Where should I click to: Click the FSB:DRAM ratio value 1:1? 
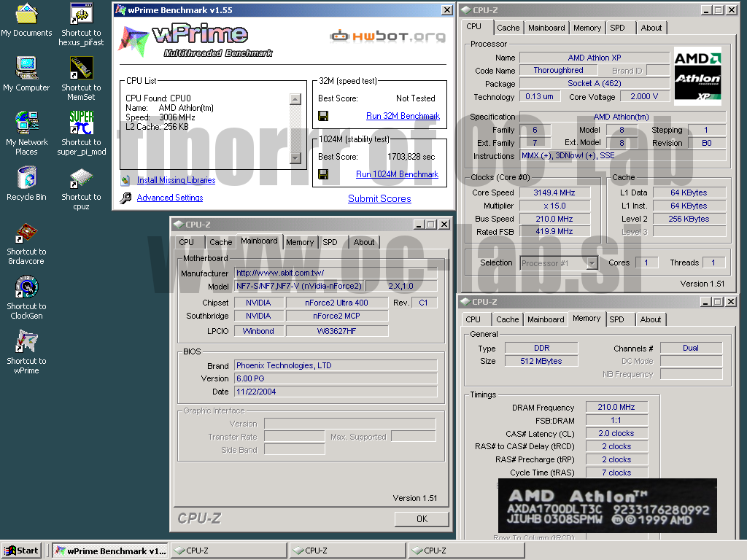[x=616, y=420]
